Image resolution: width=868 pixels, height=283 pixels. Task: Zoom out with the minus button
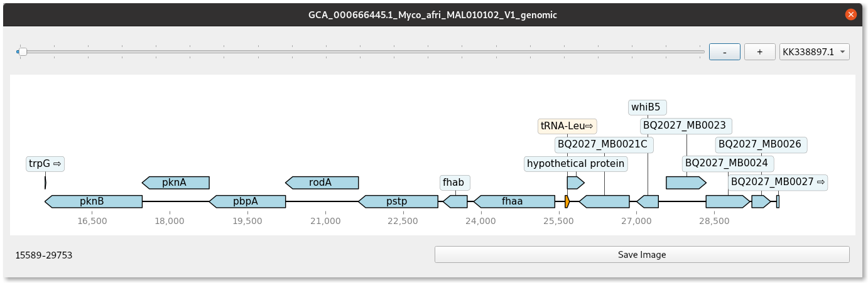click(x=725, y=52)
